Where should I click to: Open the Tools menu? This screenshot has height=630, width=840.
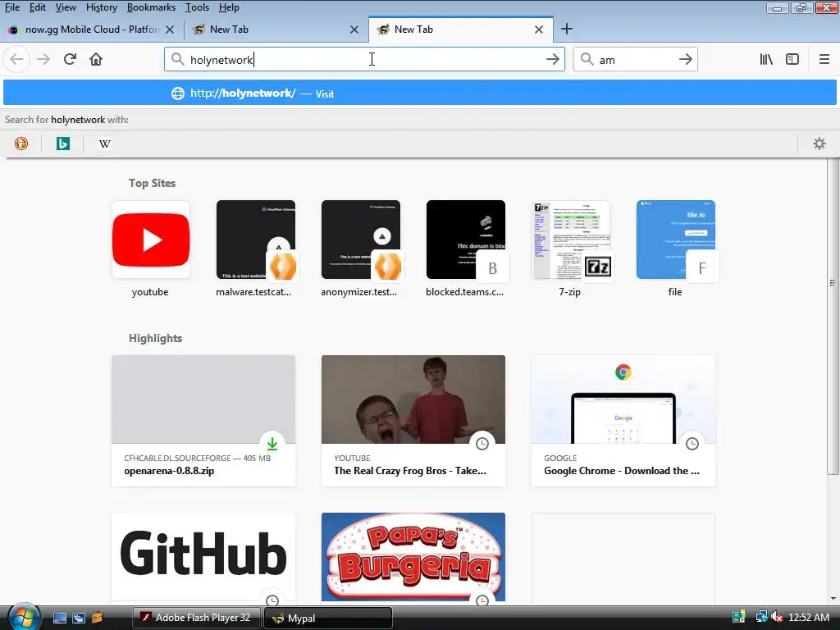coord(197,7)
